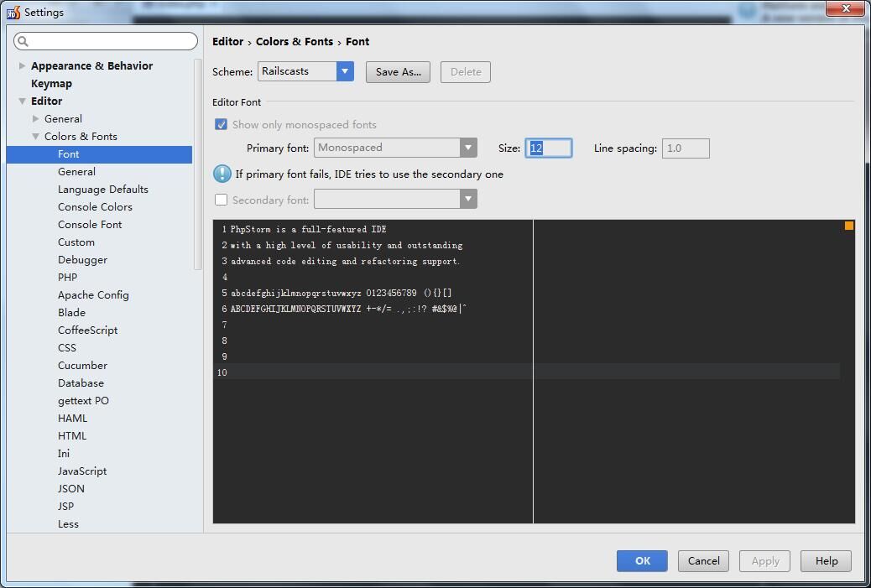The height and width of the screenshot is (588, 871).
Task: Select Less color settings
Action: coord(68,524)
